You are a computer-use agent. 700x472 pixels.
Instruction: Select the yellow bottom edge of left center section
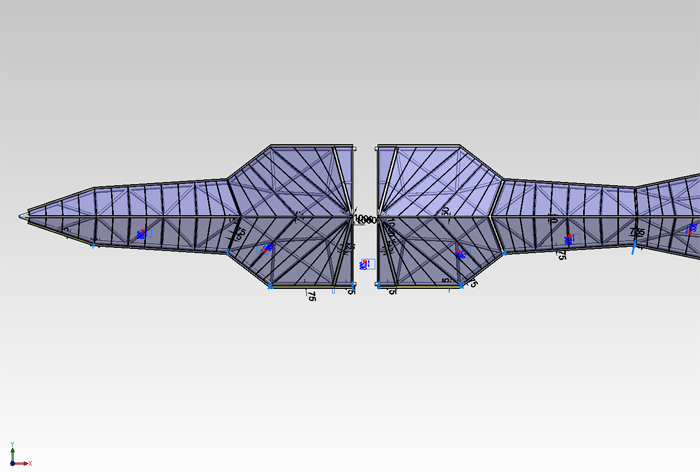pyautogui.click(x=310, y=287)
